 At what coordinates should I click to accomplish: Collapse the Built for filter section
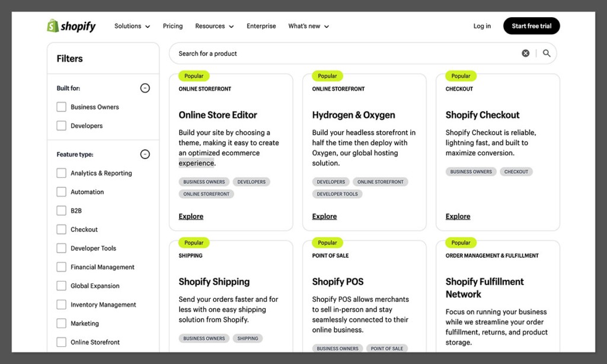pos(145,88)
